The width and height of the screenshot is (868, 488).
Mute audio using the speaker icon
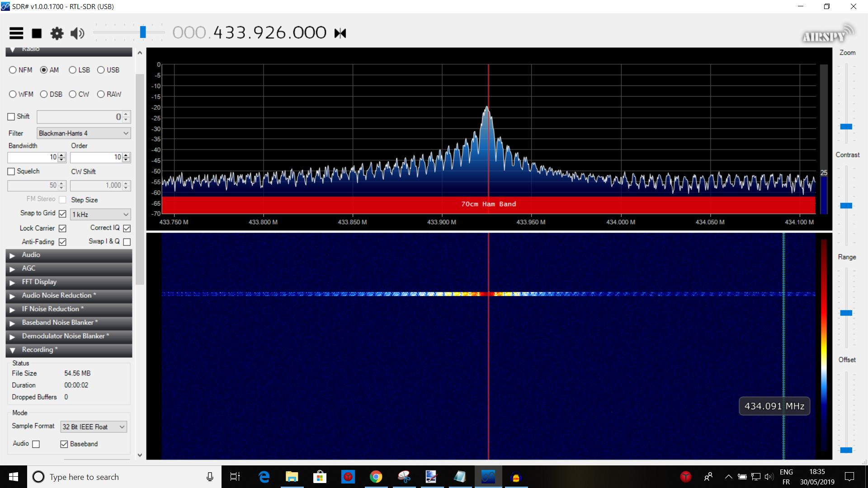[77, 33]
